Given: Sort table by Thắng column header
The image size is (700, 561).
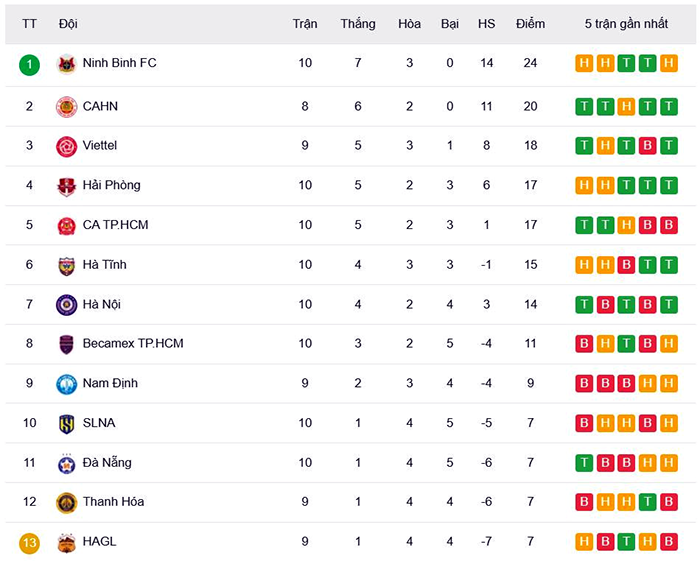Looking at the screenshot, I should [x=357, y=23].
